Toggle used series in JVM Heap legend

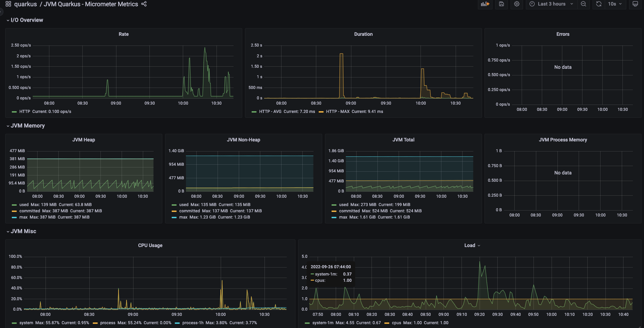(24, 205)
